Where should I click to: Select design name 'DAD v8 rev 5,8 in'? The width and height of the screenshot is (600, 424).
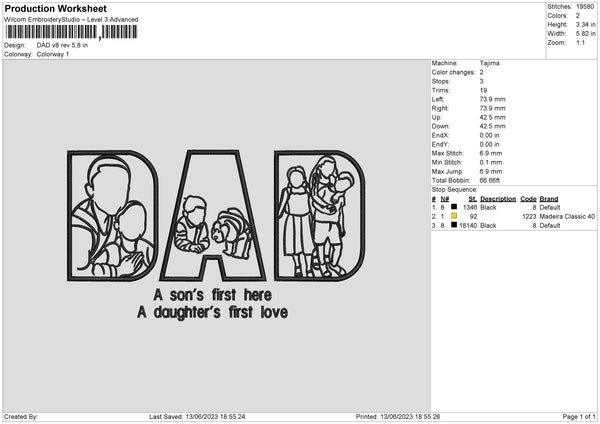[x=62, y=45]
